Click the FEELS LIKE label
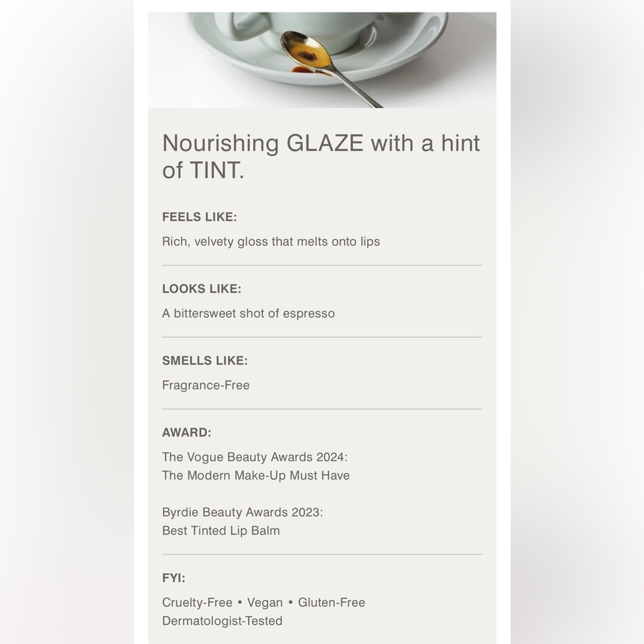644x644 pixels. 200,217
